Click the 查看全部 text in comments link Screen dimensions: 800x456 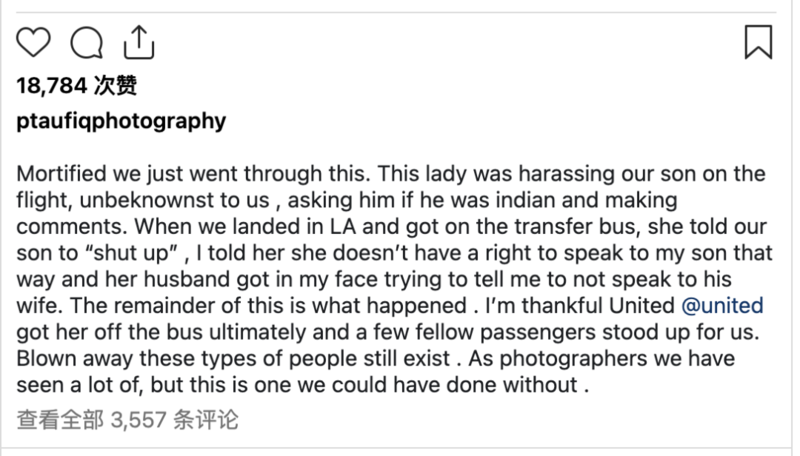click(60, 420)
